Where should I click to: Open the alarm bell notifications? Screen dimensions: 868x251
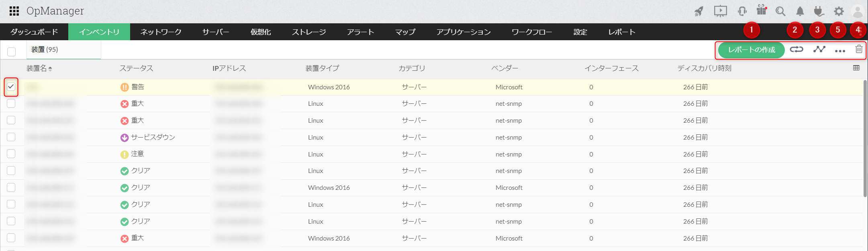click(800, 11)
